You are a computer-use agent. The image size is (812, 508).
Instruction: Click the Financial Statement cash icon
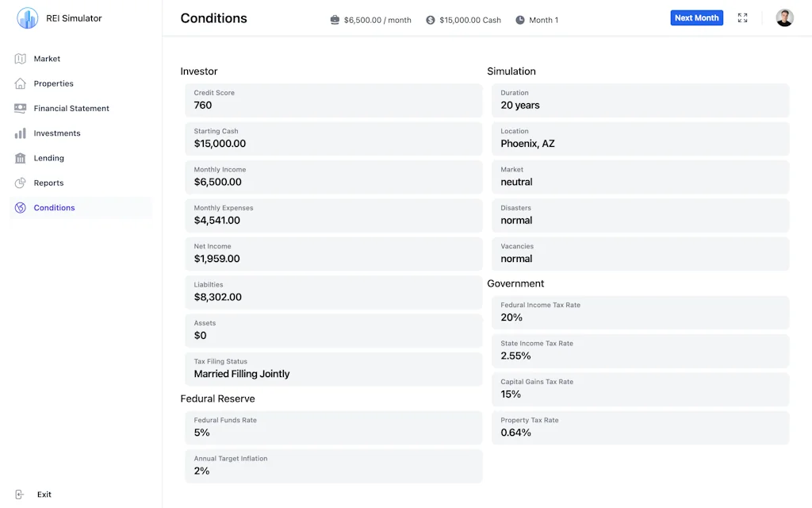pyautogui.click(x=20, y=108)
